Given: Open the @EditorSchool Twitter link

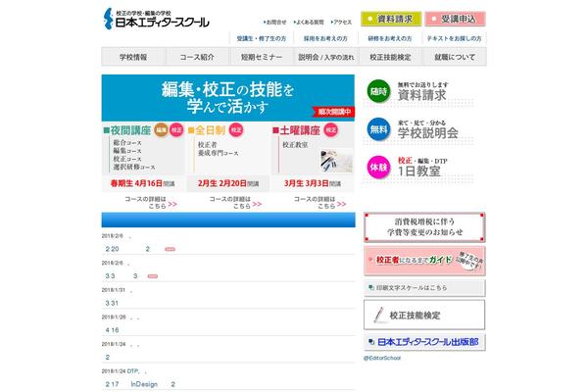Looking at the screenshot, I should point(382,358).
